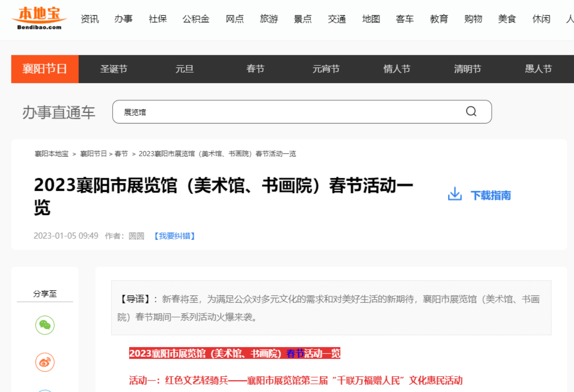Click the 【我要纠错】 correction link
This screenshot has height=392, width=574.
click(174, 236)
